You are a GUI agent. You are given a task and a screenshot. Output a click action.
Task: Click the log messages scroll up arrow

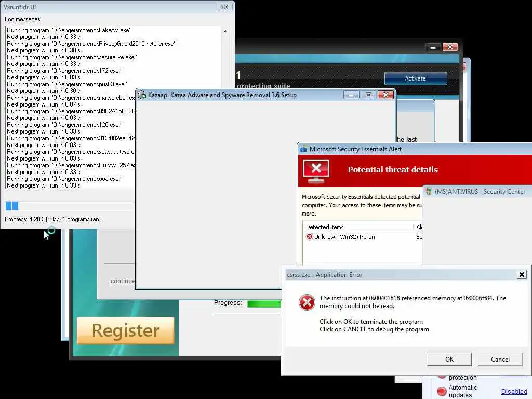pos(225,31)
